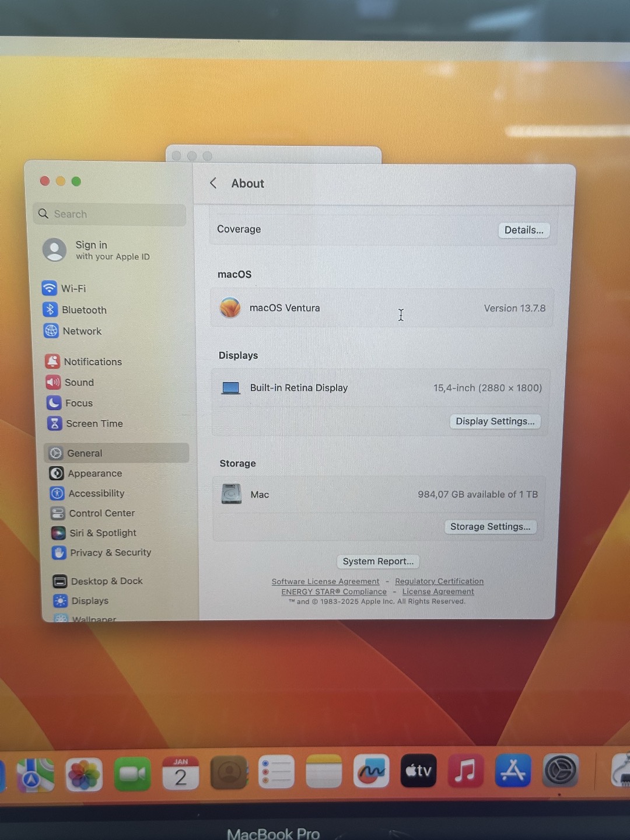Image resolution: width=630 pixels, height=840 pixels.
Task: Click the 15,4-inch (2880 × 1800) text
Action: [x=488, y=388]
